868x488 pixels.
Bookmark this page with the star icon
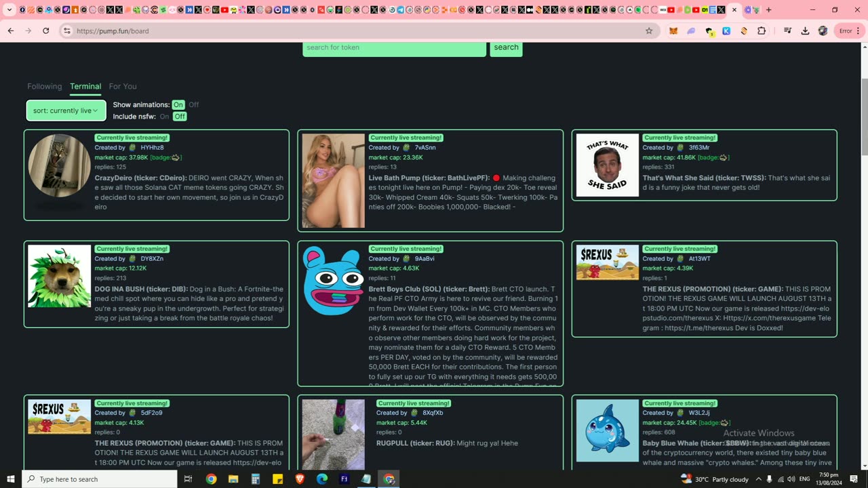(x=649, y=30)
